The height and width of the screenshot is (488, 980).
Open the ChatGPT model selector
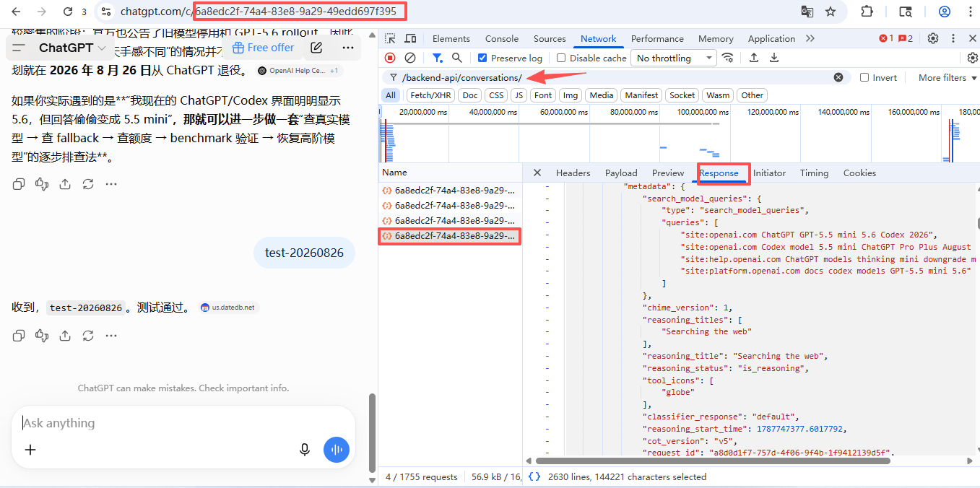point(72,48)
